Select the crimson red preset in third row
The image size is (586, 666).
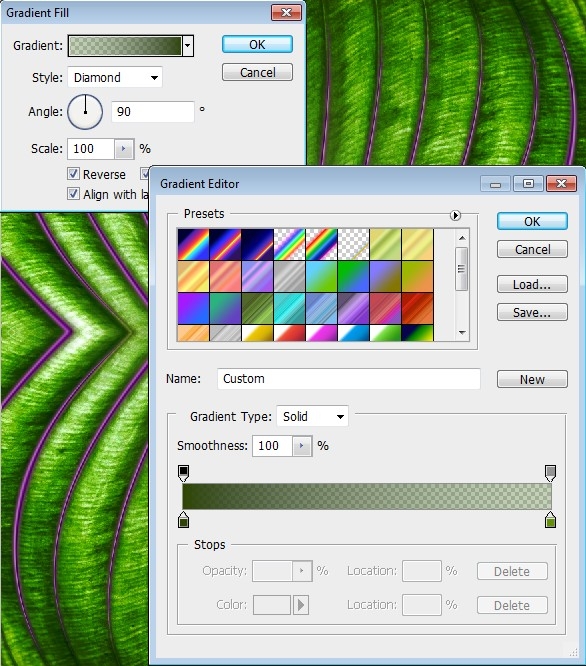tap(386, 309)
